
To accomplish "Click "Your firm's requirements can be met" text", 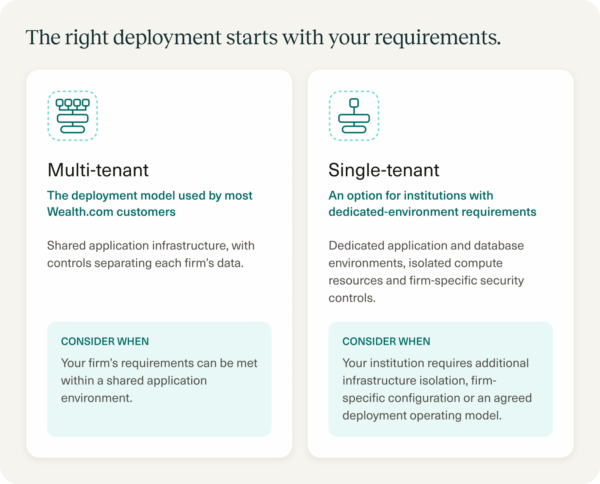I will pyautogui.click(x=159, y=380).
